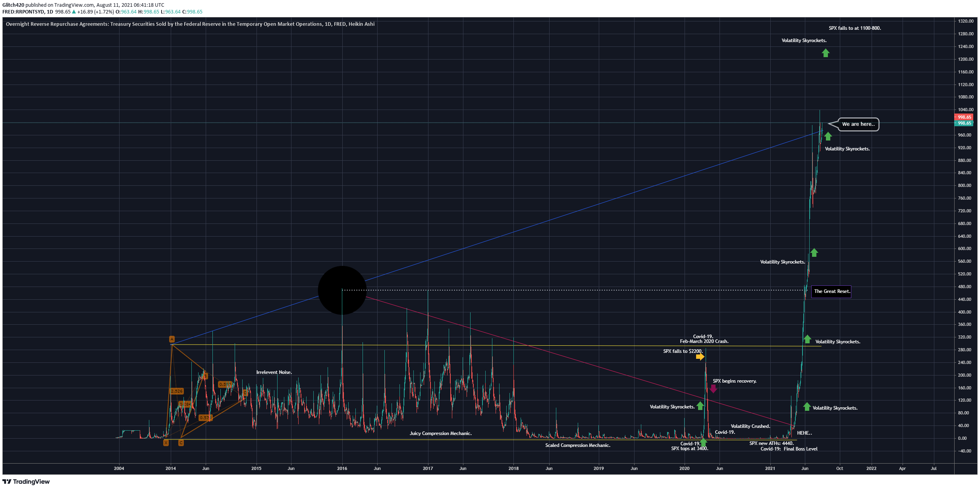Click 'SPX tops at 3400.' annotation
The image size is (980, 489).
coord(690,449)
